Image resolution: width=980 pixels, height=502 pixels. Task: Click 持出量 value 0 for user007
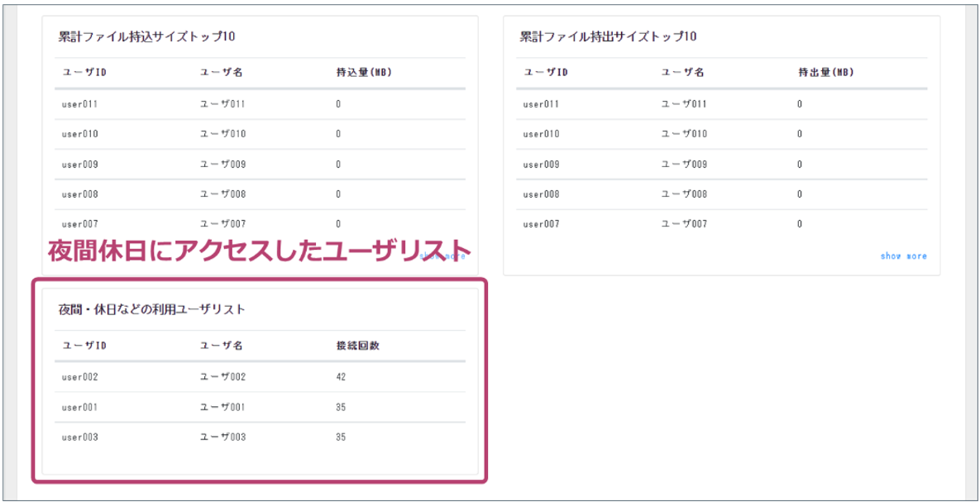click(x=800, y=224)
